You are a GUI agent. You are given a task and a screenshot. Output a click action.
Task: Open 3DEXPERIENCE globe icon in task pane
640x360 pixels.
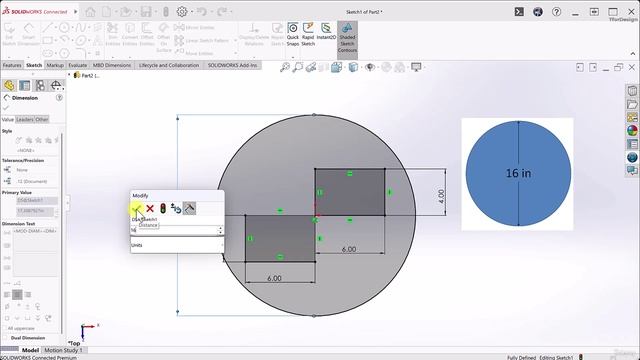[632, 157]
